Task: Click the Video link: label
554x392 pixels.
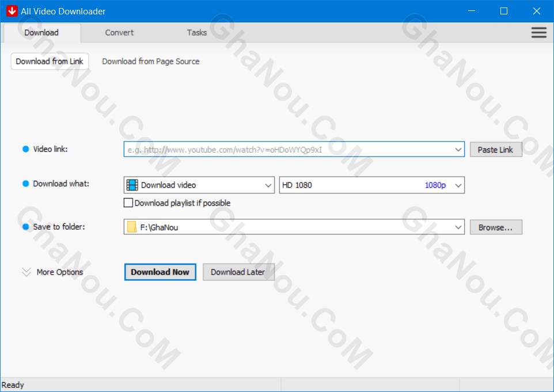Action: pos(50,149)
